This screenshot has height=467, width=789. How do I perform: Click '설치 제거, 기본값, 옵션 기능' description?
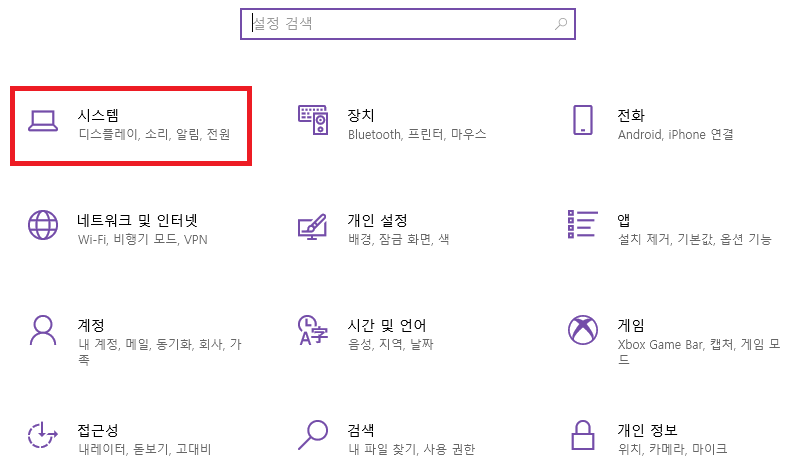coord(695,239)
